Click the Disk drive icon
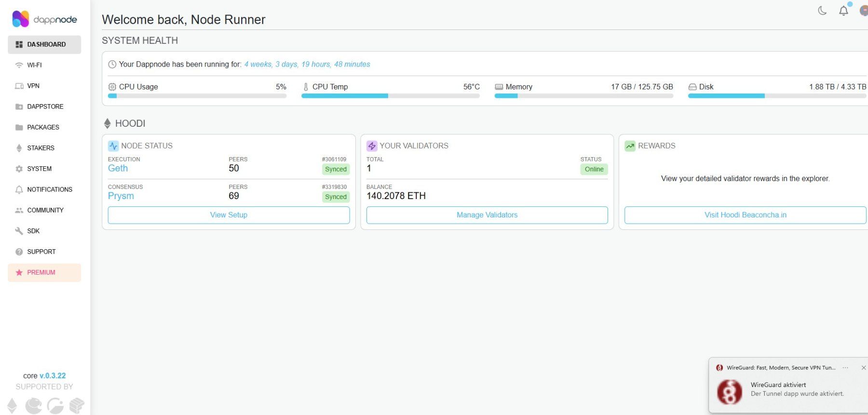This screenshot has height=415, width=868. (692, 87)
